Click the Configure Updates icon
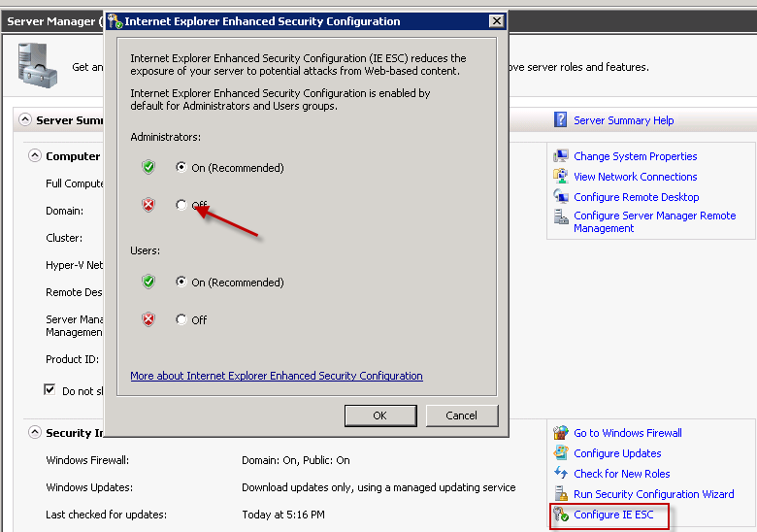 click(x=561, y=452)
